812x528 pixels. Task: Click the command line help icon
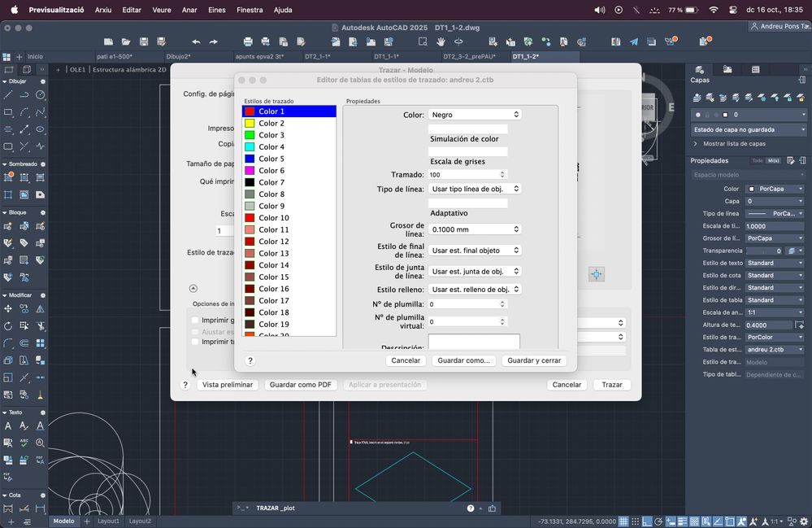471,508
